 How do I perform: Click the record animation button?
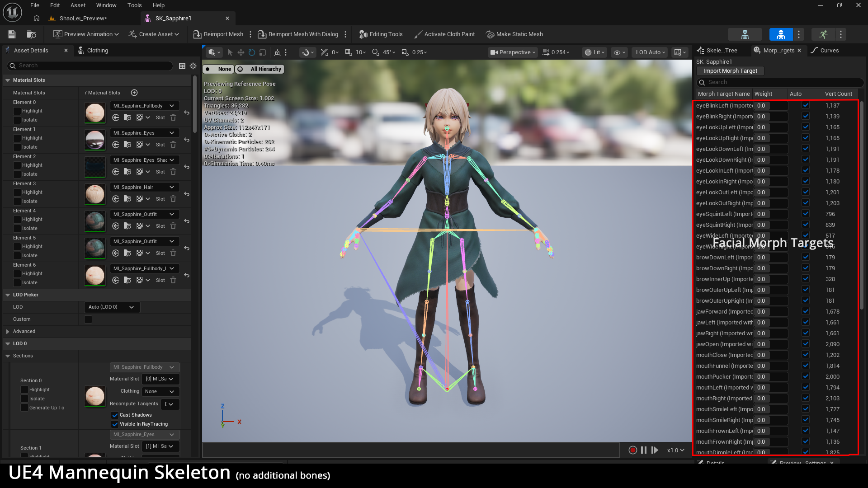(x=632, y=450)
